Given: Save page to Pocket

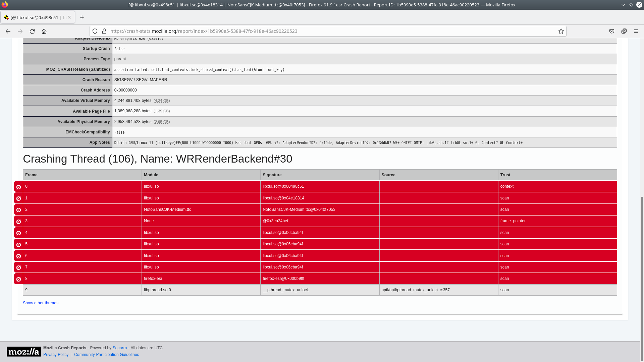Looking at the screenshot, I should (612, 31).
